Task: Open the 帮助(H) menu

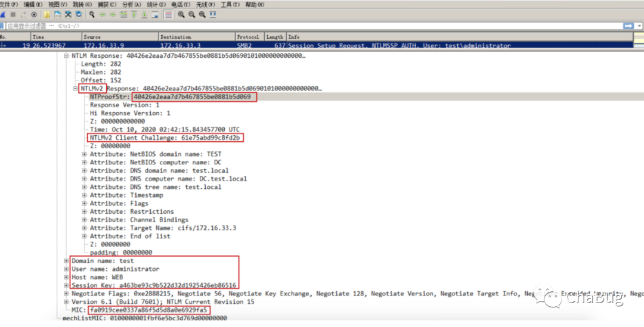Action: pos(255,5)
